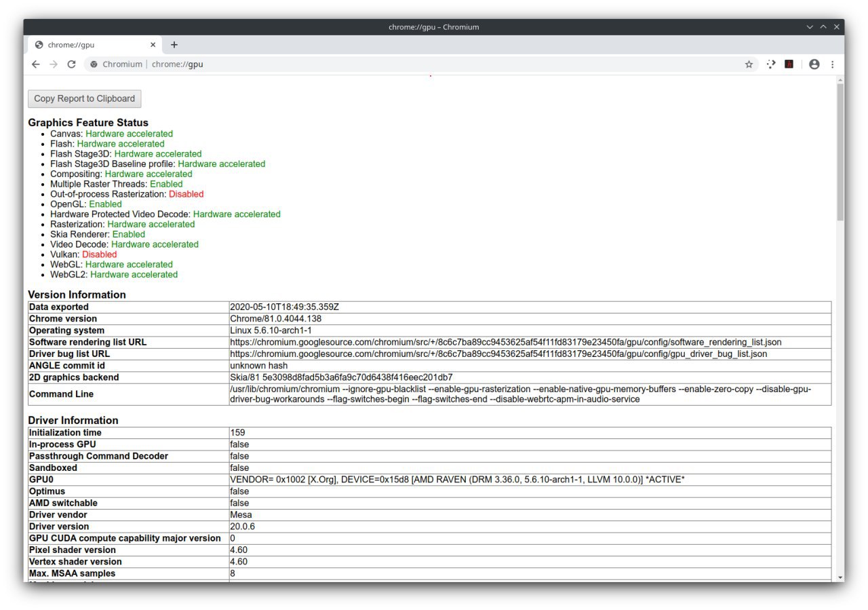The width and height of the screenshot is (868, 610).
Task: Click the dotted-arrow extension icon
Action: click(x=771, y=64)
